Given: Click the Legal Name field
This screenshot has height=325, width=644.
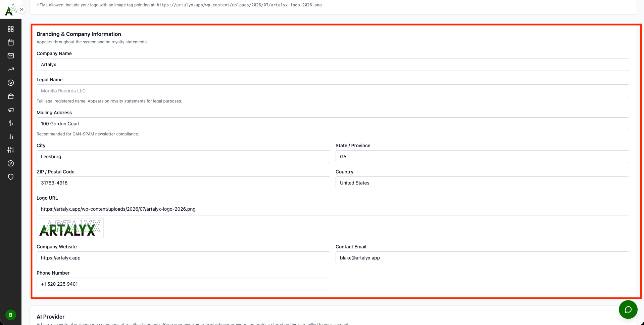Looking at the screenshot, I should coord(333,91).
